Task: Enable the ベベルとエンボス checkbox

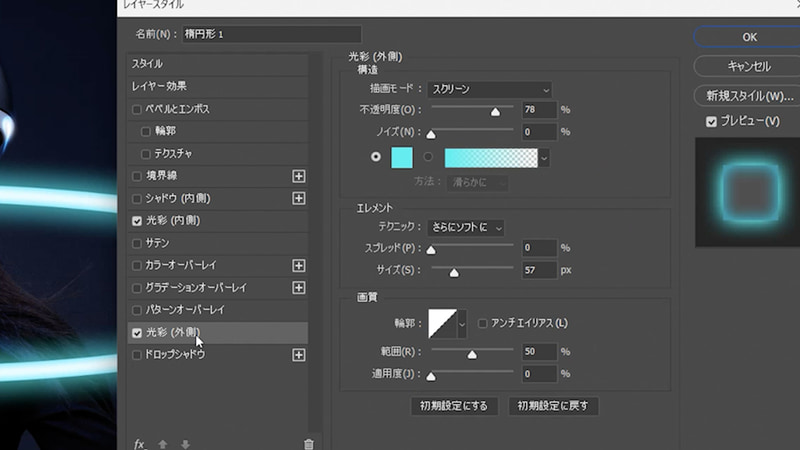Action: (x=136, y=109)
